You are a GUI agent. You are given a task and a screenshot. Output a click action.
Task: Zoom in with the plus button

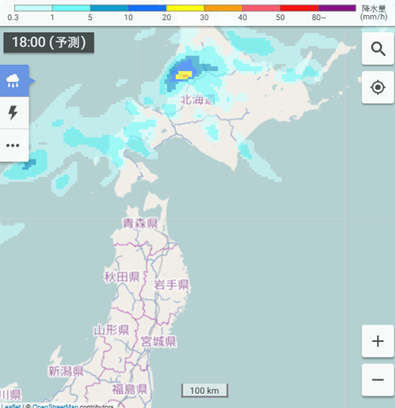tap(378, 341)
